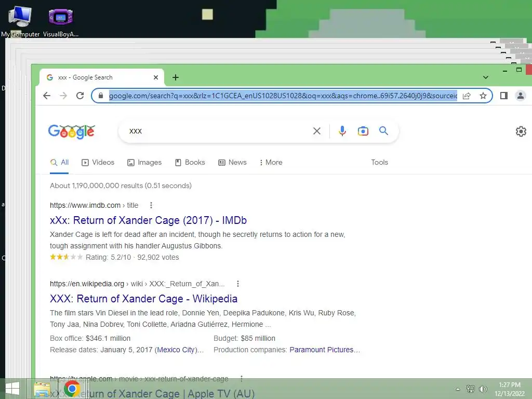This screenshot has width=532, height=399.
Task: Reload the Google search page
Action: coord(80,96)
